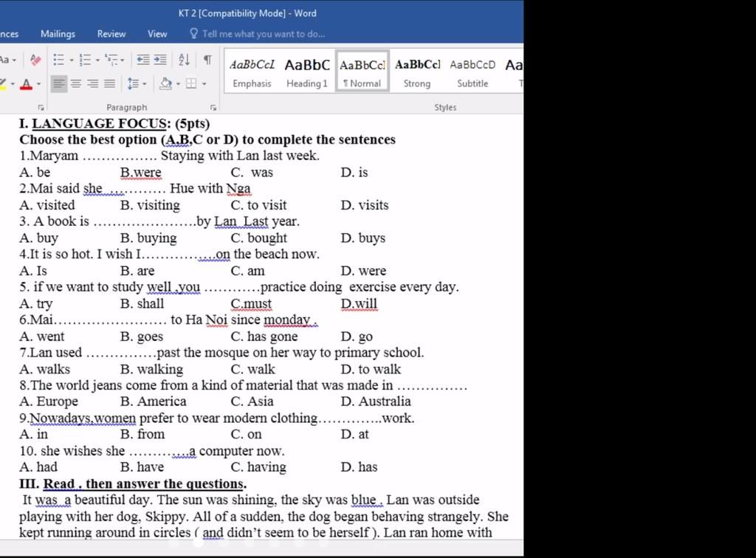
Task: Click answer 'D. were' in question 4
Action: click(363, 271)
